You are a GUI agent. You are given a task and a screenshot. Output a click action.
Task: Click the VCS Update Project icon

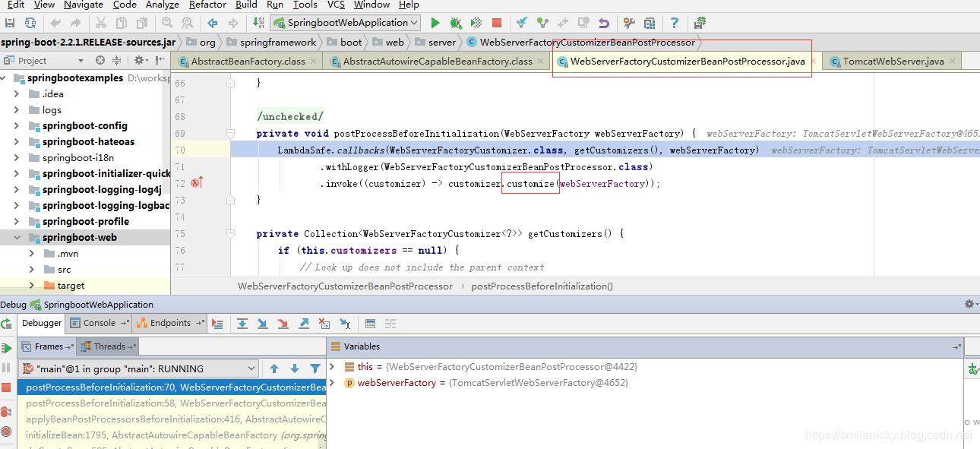[522, 23]
